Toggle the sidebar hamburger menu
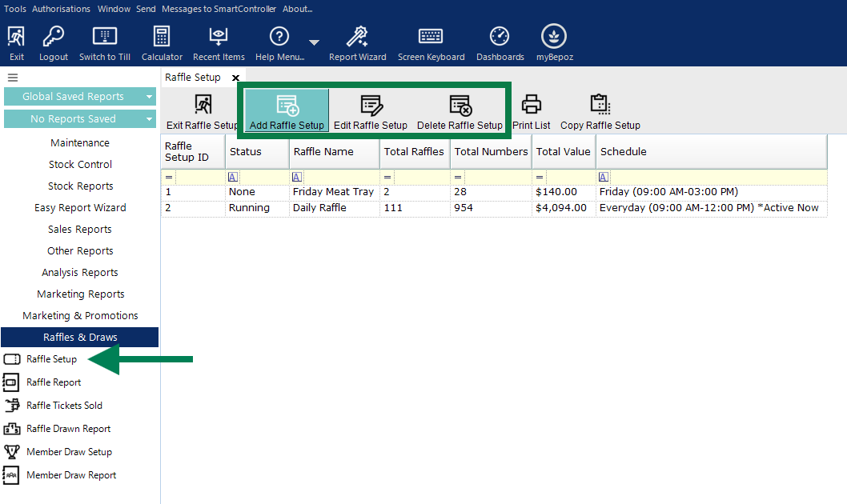 [x=13, y=78]
